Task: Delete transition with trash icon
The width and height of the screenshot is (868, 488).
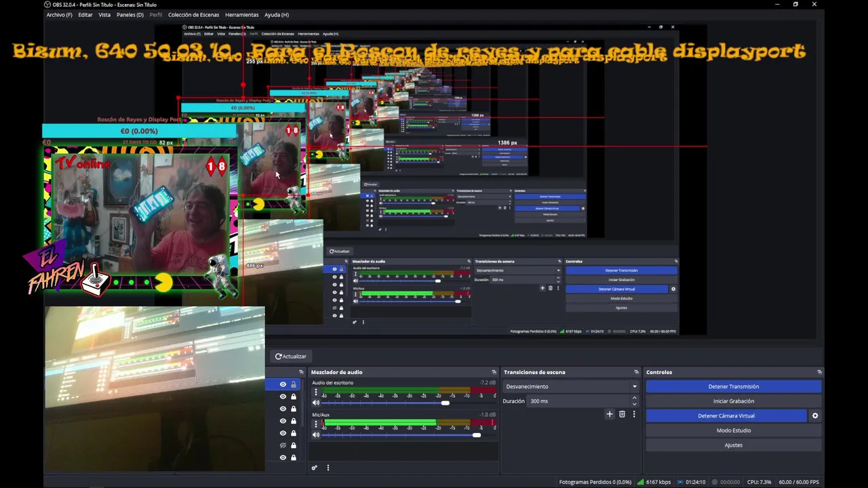Action: [622, 414]
